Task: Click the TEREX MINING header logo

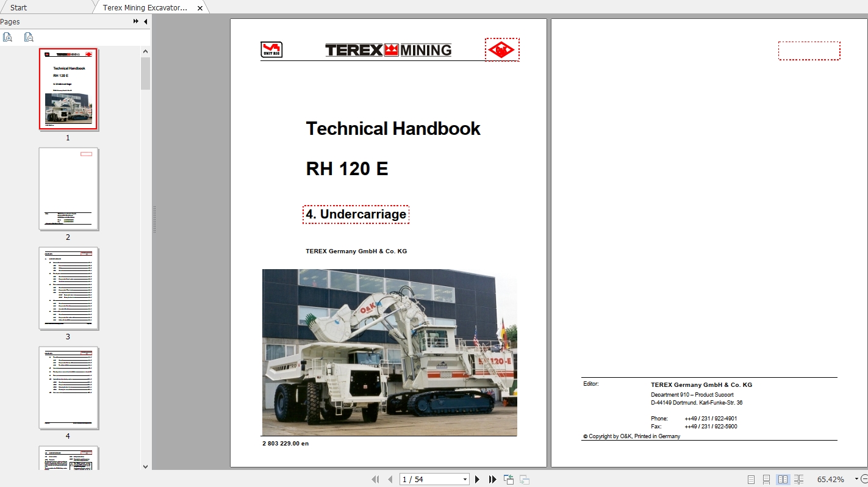Action: 389,50
